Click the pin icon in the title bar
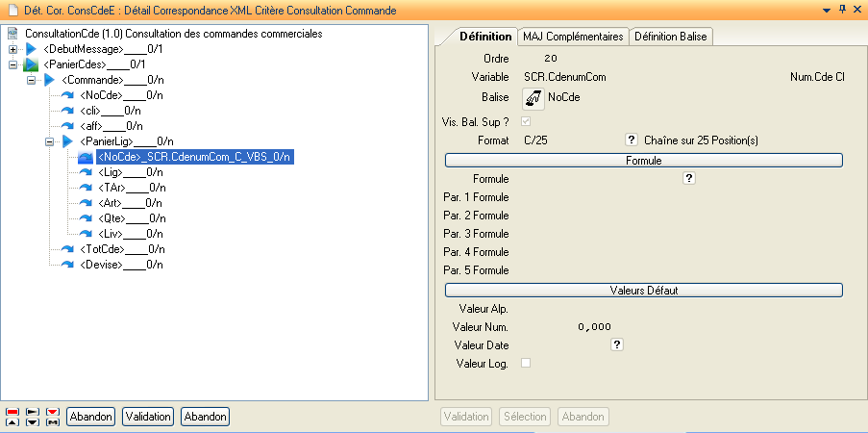 [843, 9]
